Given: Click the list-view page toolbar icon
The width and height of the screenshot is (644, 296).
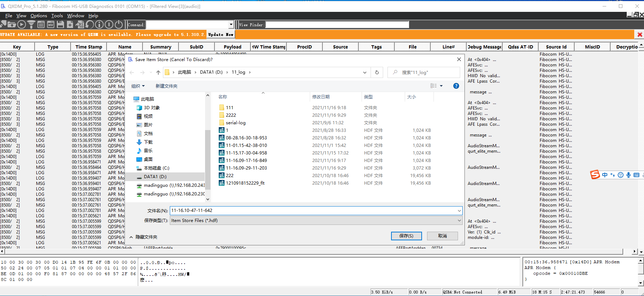Looking at the screenshot, I should [x=41, y=24].
